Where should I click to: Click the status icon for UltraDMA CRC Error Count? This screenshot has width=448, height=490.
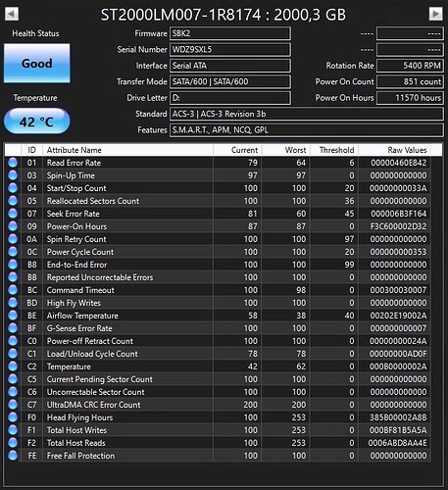pyautogui.click(x=13, y=405)
